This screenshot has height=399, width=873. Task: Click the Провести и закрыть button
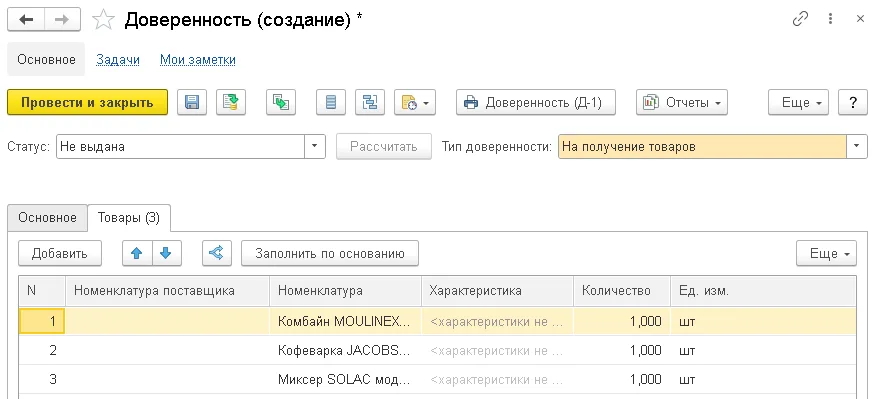(87, 102)
